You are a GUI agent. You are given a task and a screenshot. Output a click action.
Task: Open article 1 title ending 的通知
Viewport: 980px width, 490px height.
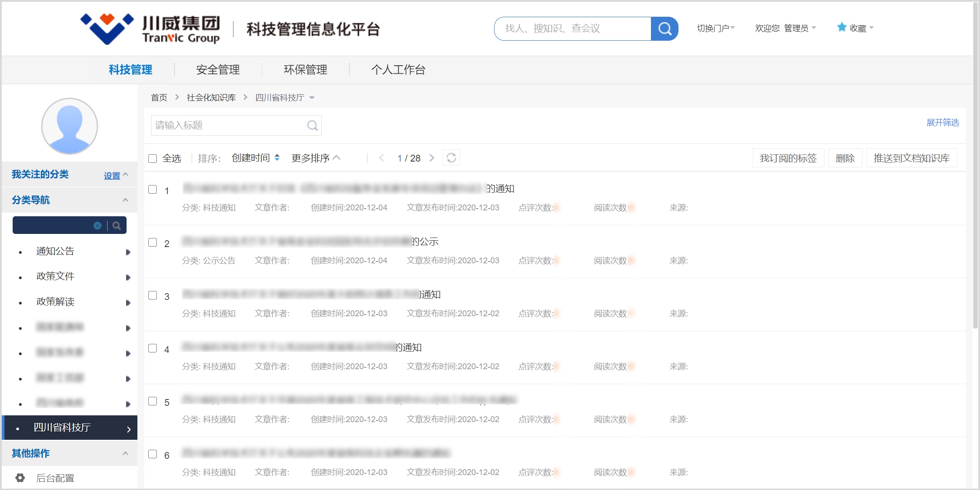349,189
